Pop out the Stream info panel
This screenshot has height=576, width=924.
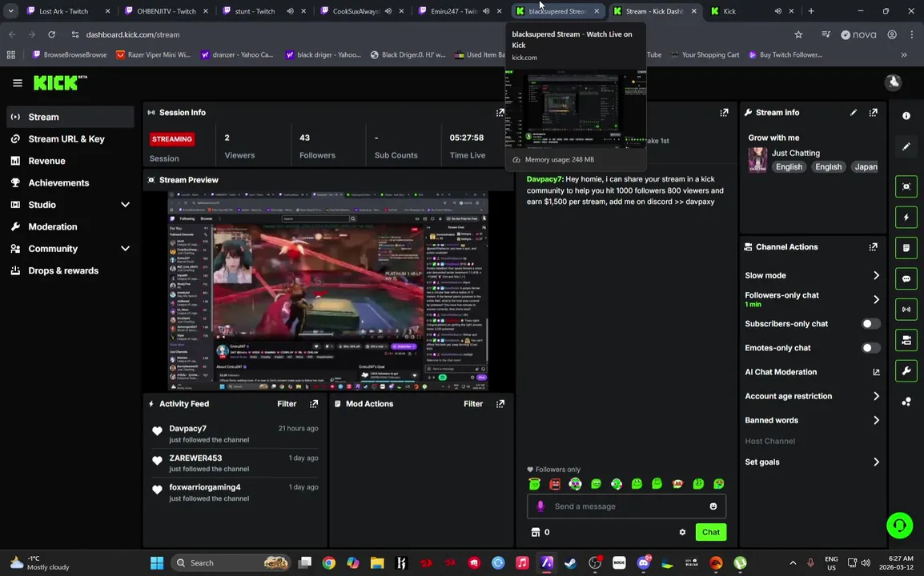pyautogui.click(x=874, y=113)
